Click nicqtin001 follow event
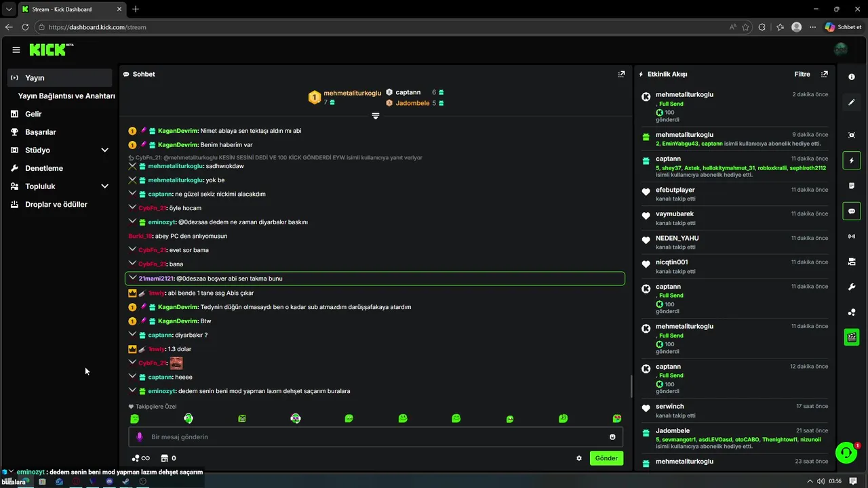 click(734, 266)
